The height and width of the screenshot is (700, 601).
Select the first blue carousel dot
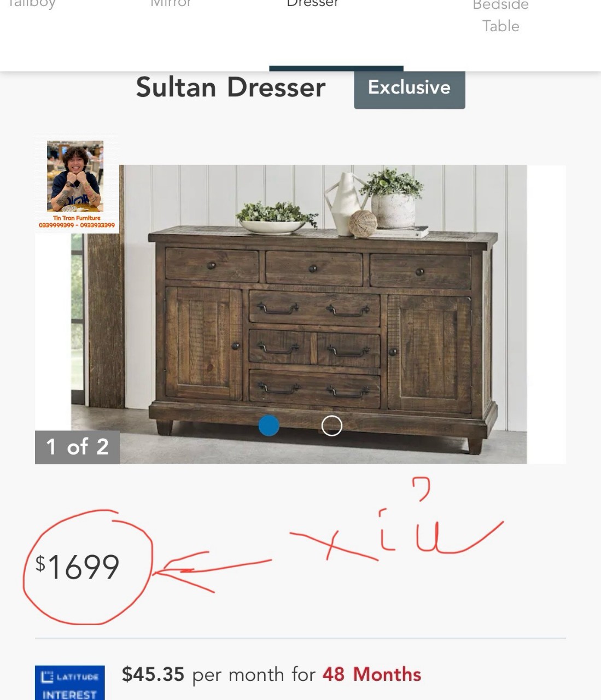click(269, 425)
